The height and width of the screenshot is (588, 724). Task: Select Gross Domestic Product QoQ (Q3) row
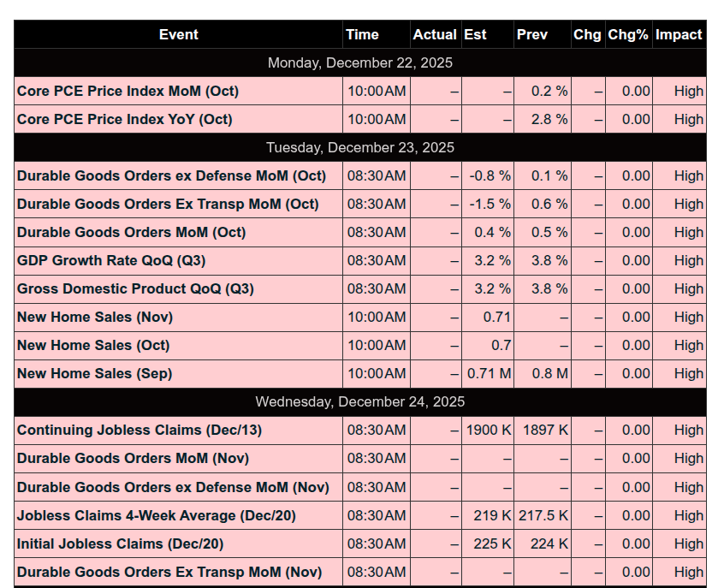(135, 289)
